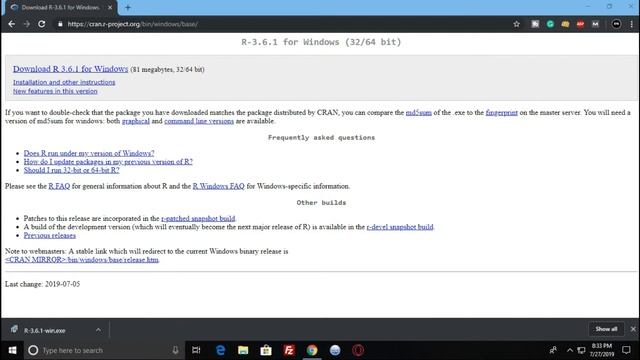Open 'How do I update packages' FAQ link
640x360 pixels.
(108, 162)
